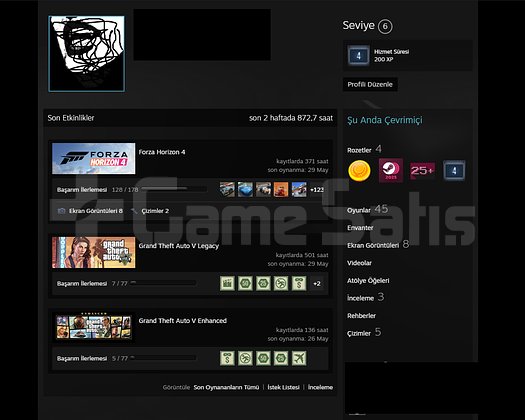View the fifth Forza achievement icon
The height and width of the screenshot is (420, 525).
tap(299, 190)
